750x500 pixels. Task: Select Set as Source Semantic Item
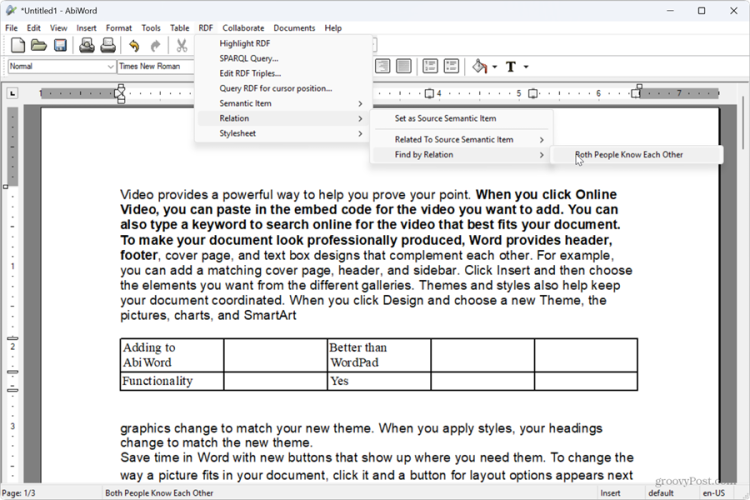pos(445,118)
